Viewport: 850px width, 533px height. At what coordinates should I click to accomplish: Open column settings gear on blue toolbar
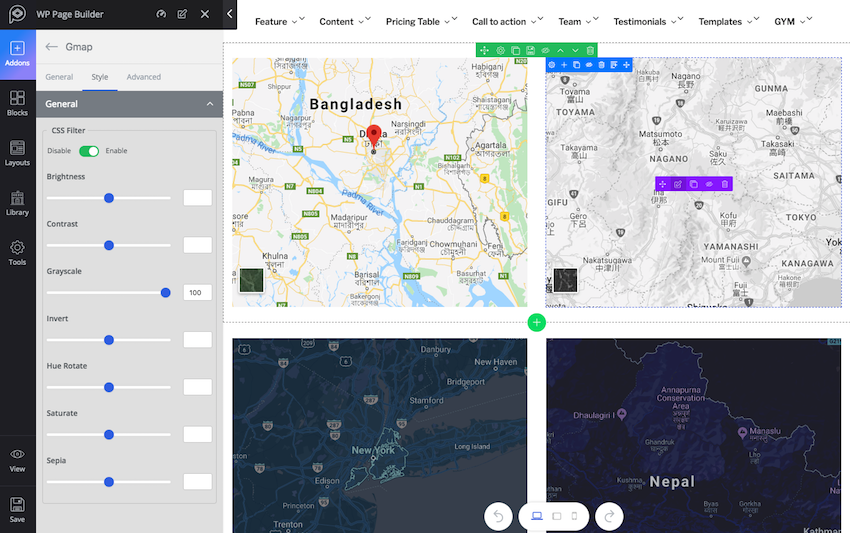pyautogui.click(x=552, y=65)
